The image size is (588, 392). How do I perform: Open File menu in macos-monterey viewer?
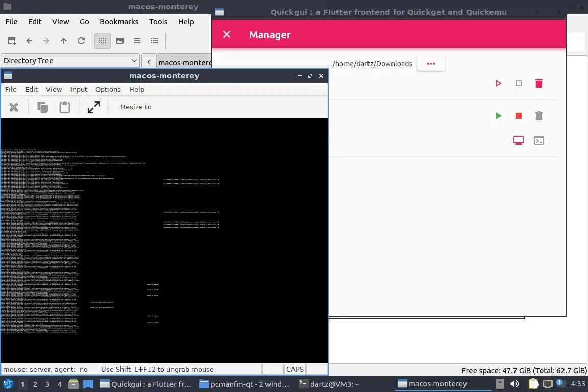(11, 89)
